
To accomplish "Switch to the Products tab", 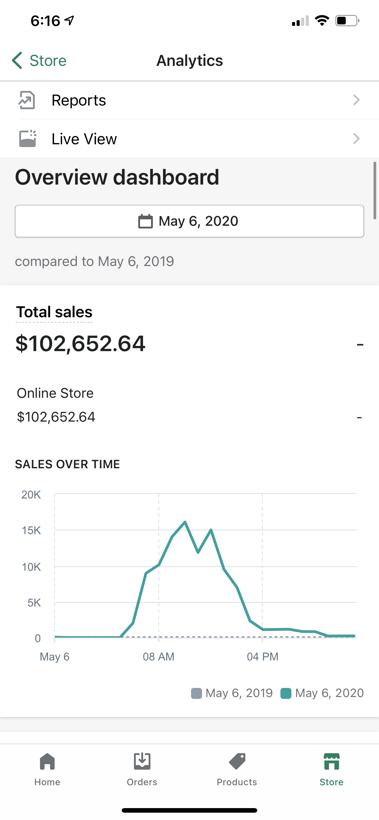I will pos(237,770).
